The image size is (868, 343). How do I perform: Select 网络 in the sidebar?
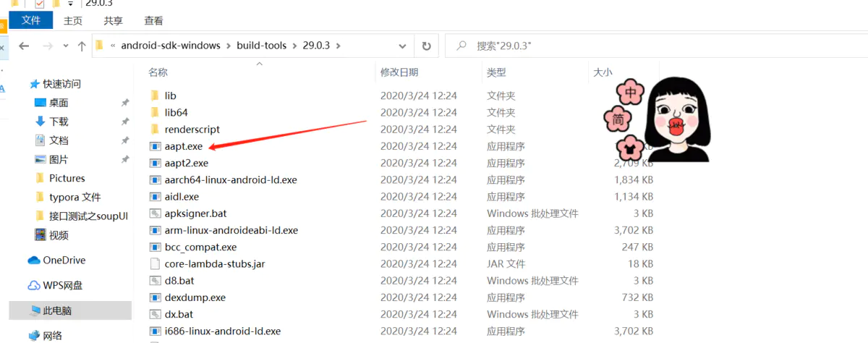tap(53, 336)
